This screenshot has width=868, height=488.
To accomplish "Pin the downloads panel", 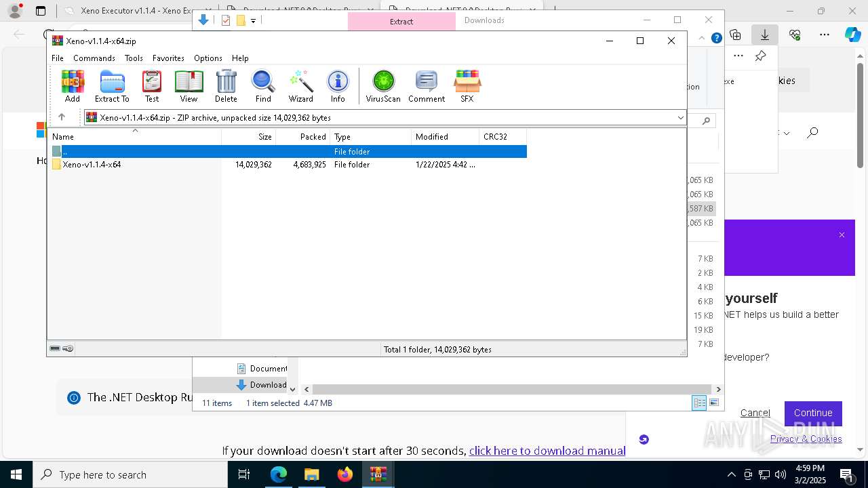I will click(761, 56).
